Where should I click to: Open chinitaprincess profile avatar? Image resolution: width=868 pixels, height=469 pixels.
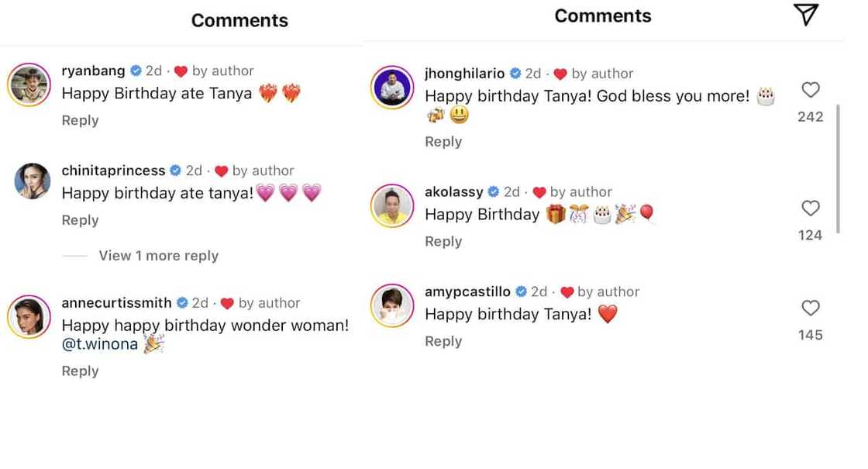33,181
